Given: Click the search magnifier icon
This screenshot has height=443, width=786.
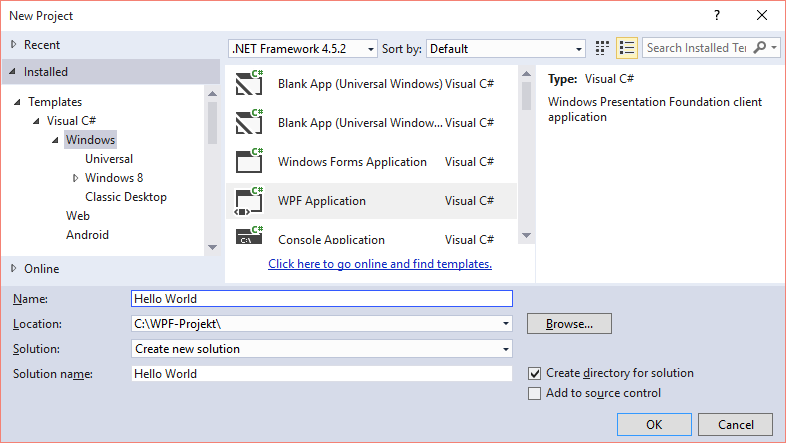Looking at the screenshot, I should click(760, 48).
